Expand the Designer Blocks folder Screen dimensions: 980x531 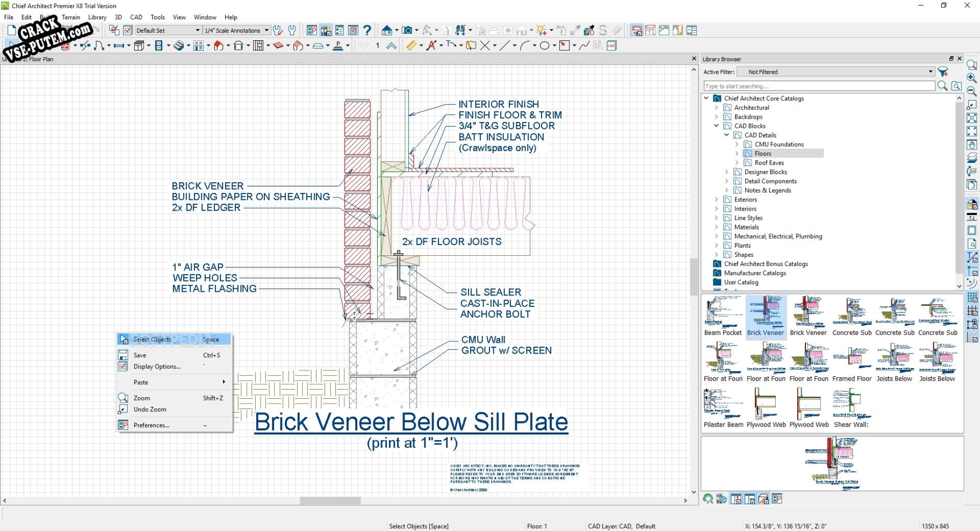726,172
